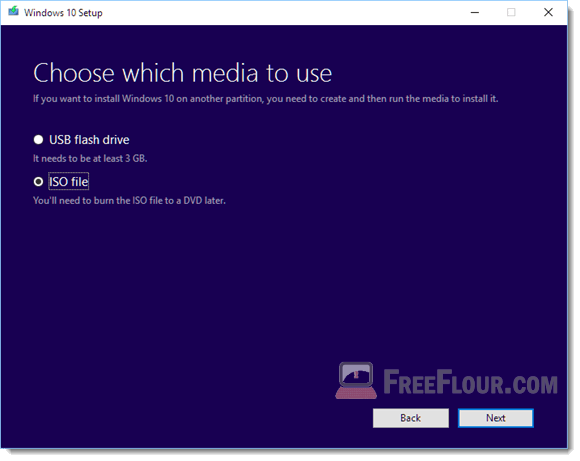Click the 'Windows 10 Setup' title text
This screenshot has height=461, width=580.
coord(63,13)
